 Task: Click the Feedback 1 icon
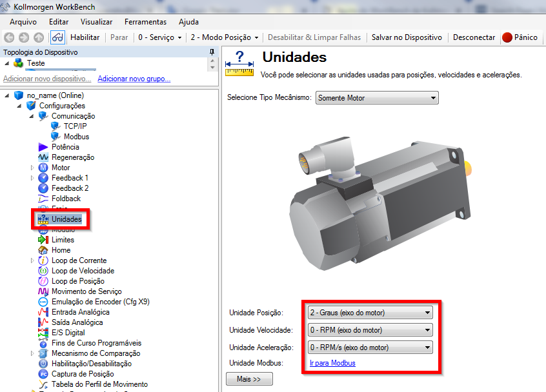point(43,178)
